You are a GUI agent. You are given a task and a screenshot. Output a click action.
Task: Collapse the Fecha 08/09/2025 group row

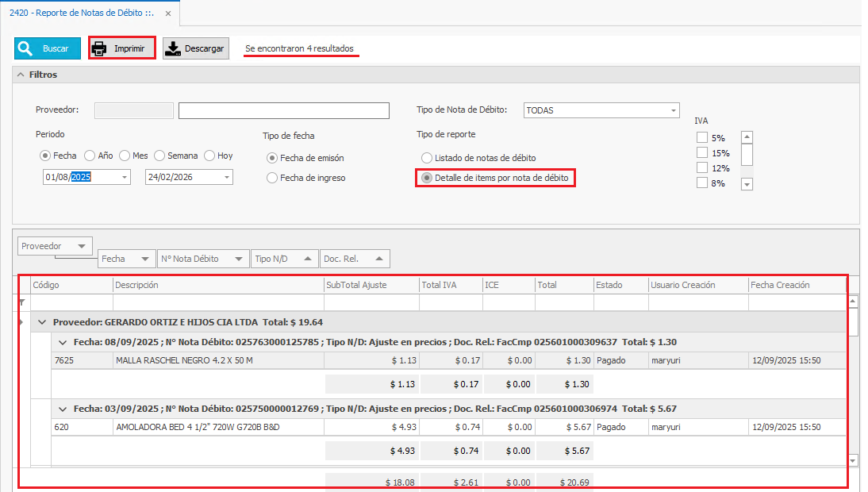click(x=63, y=342)
